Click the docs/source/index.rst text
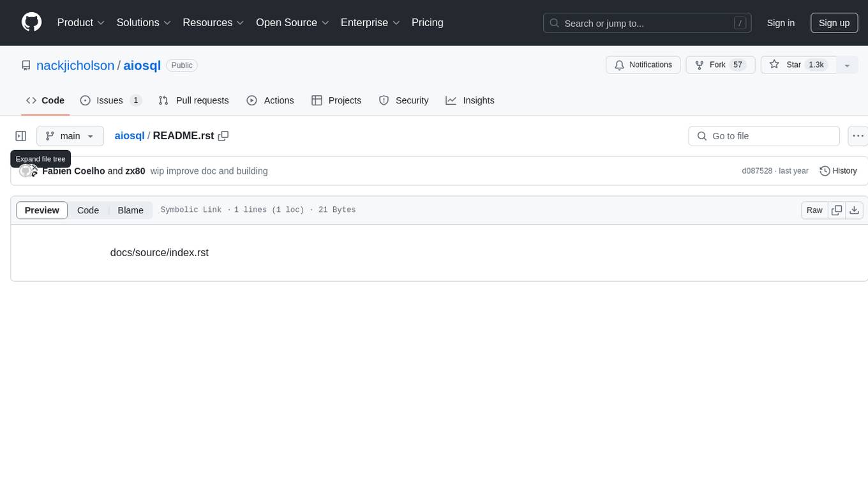This screenshot has width=868, height=488. (x=160, y=252)
